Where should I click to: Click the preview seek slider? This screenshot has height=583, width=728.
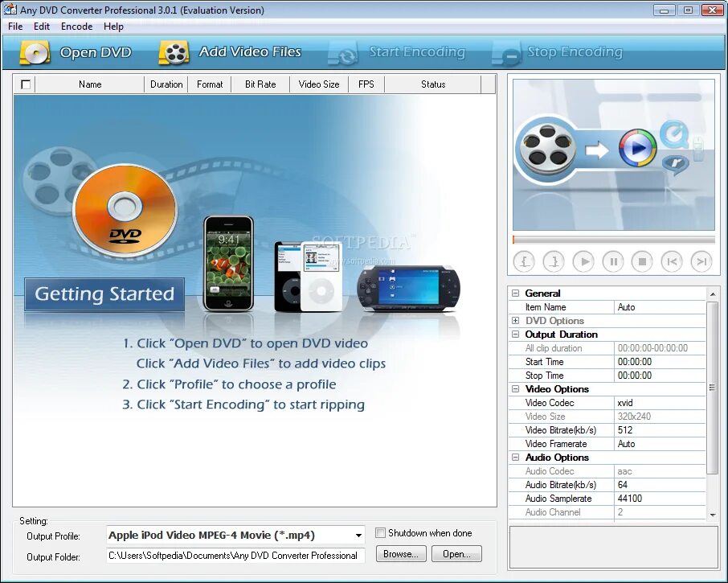pyautogui.click(x=613, y=240)
